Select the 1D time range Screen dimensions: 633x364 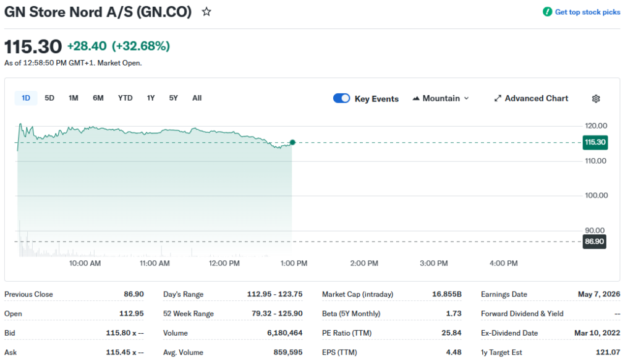26,98
